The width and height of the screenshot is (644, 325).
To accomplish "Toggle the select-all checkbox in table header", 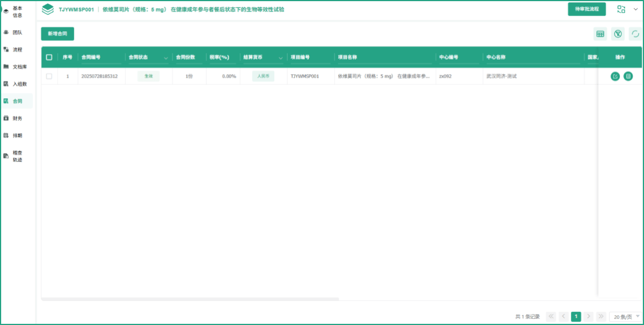I will (49, 57).
